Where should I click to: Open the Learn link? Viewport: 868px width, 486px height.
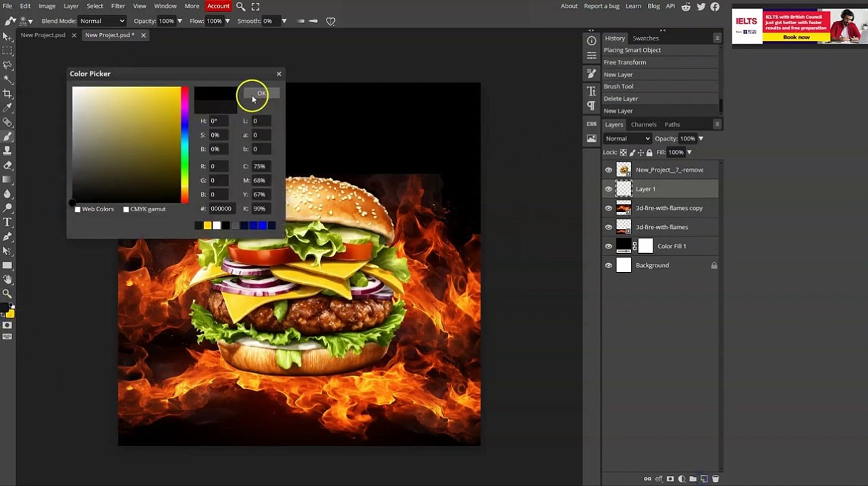(633, 6)
